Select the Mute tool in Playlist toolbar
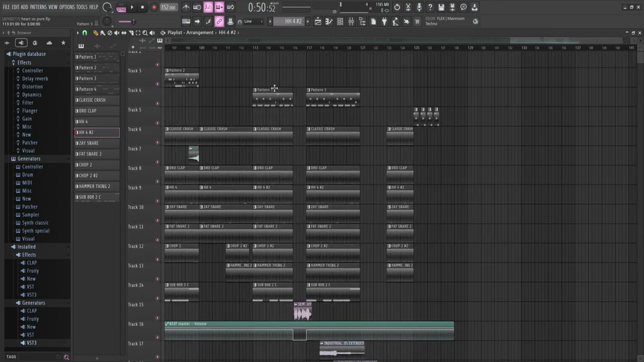Viewport: 644px width, 362px height. pyautogui.click(x=117, y=33)
